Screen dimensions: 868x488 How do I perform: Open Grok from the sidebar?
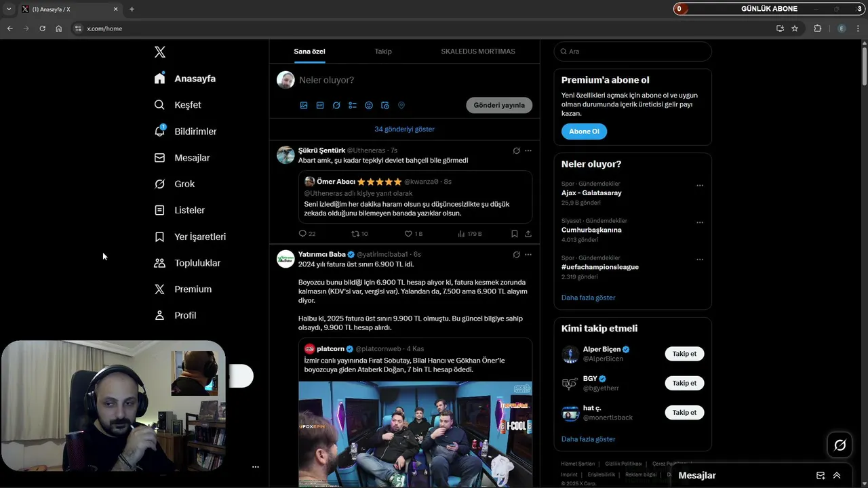(174, 184)
